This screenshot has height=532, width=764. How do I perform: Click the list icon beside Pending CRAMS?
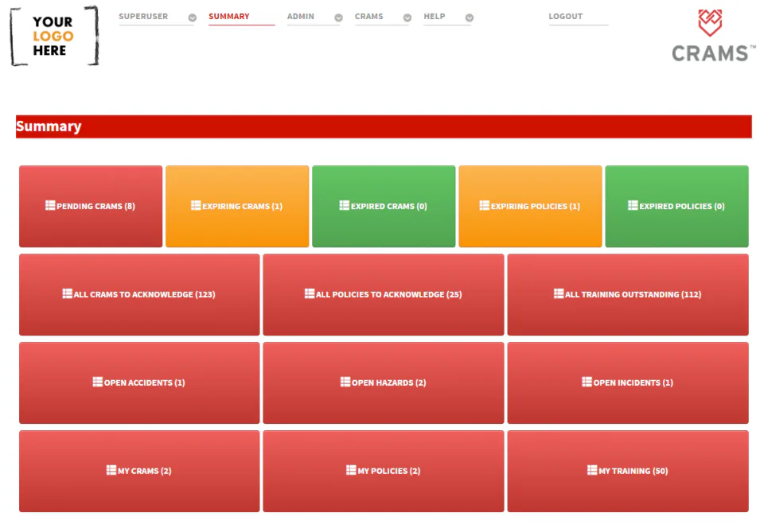tap(50, 205)
